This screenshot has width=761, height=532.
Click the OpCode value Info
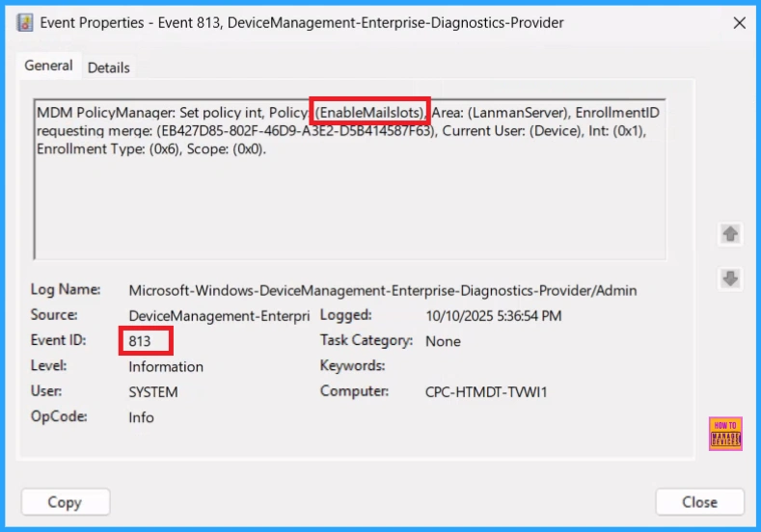pos(141,417)
